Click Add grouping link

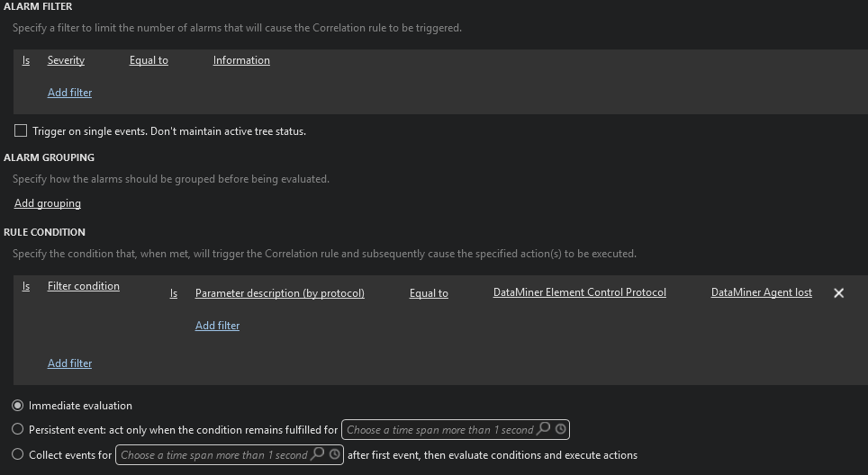(x=48, y=203)
